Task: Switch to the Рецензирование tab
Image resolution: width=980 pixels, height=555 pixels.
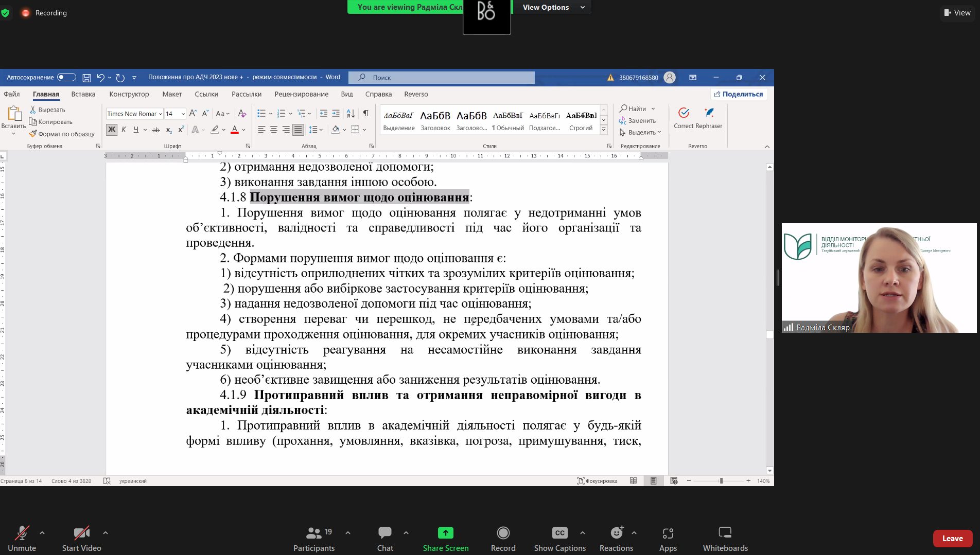Action: point(301,94)
